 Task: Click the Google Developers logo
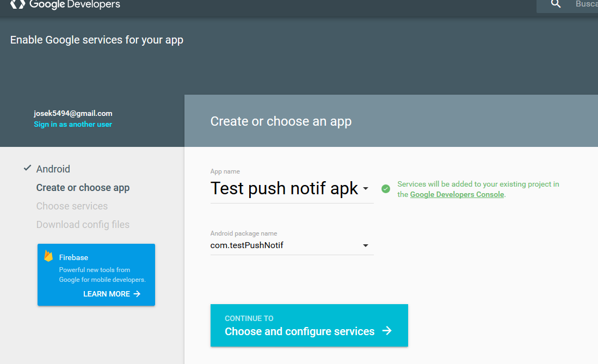[65, 5]
